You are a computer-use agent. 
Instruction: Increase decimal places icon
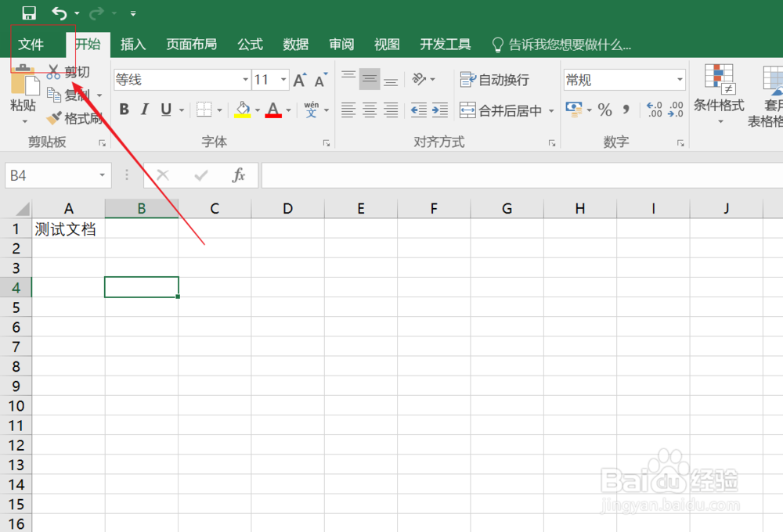pyautogui.click(x=654, y=110)
